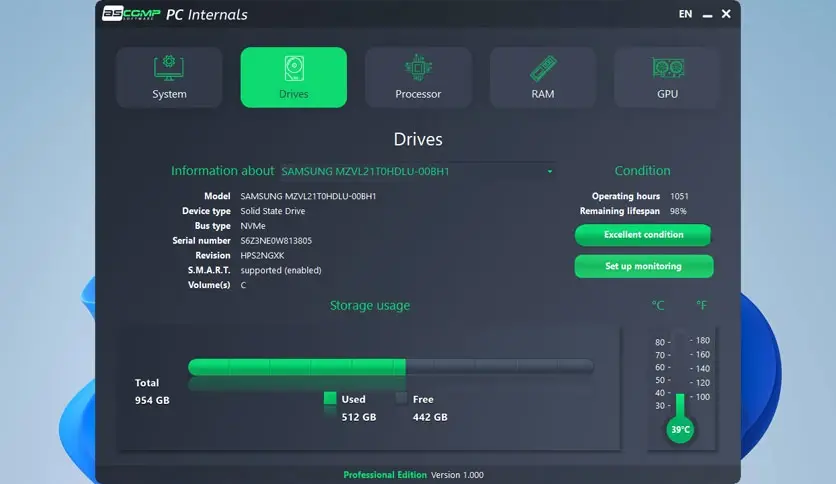Click the RAM stick icon
836x484 pixels.
click(543, 68)
